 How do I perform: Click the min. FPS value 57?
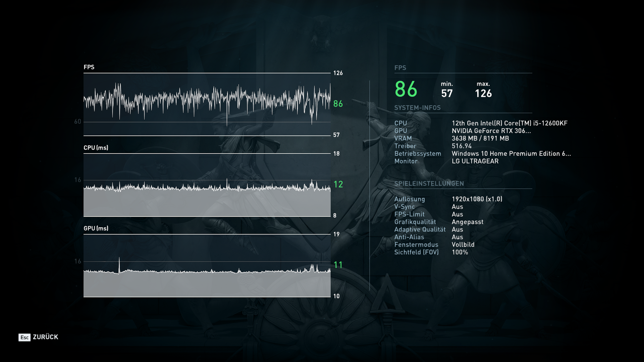pyautogui.click(x=447, y=94)
